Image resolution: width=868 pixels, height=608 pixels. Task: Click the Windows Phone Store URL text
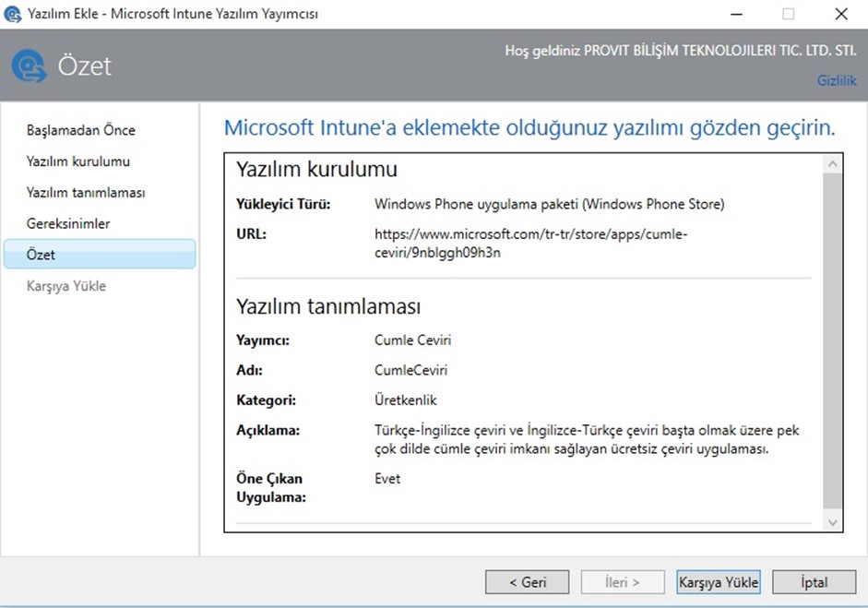click(x=531, y=243)
